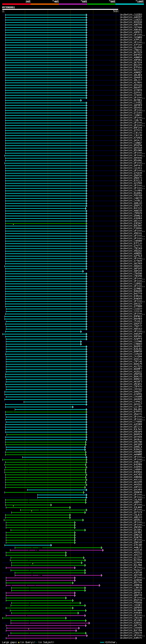Image resolution: width=146 pixels, height=644 pixels.
Task: Select the UniRef100_Q5JGR3 label
Action: pos(131,621)
